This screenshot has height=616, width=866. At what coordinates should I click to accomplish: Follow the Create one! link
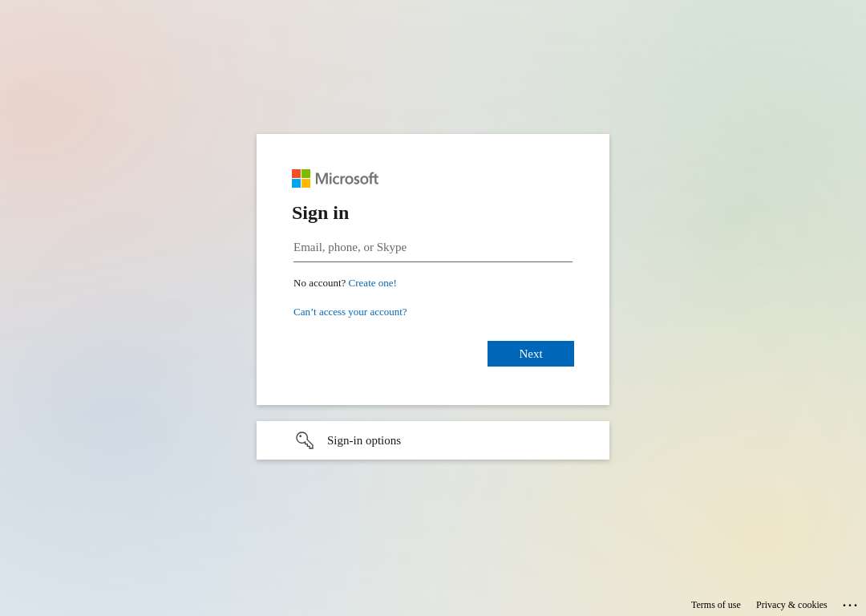[x=372, y=283]
